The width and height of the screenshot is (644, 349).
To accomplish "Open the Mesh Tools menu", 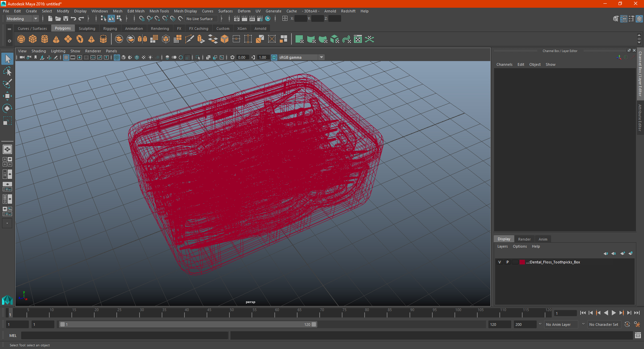I will [159, 11].
